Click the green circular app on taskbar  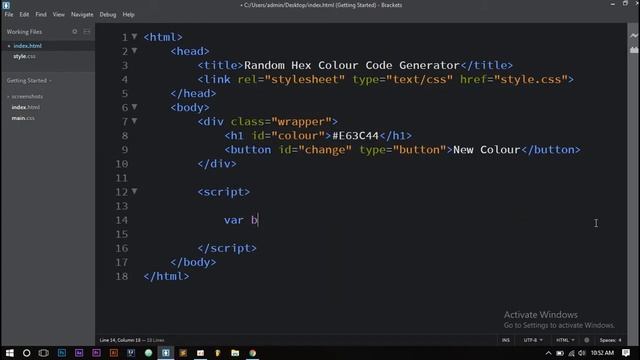tap(148, 353)
